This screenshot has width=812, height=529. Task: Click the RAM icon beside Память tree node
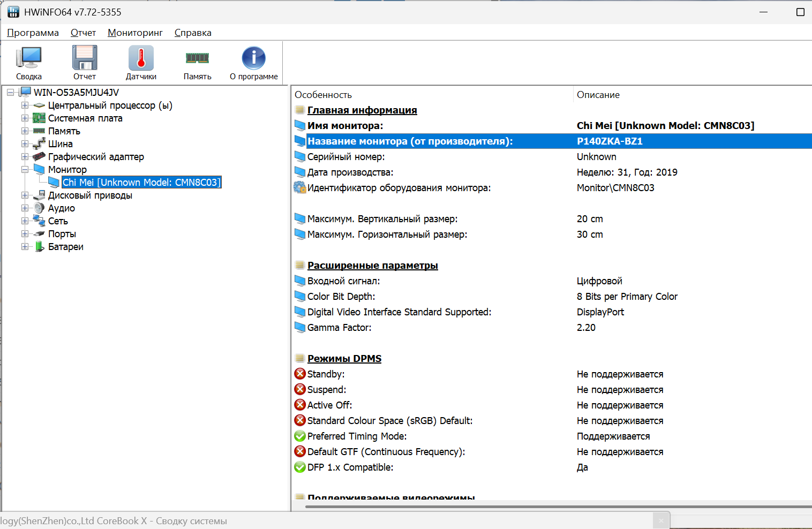(39, 131)
